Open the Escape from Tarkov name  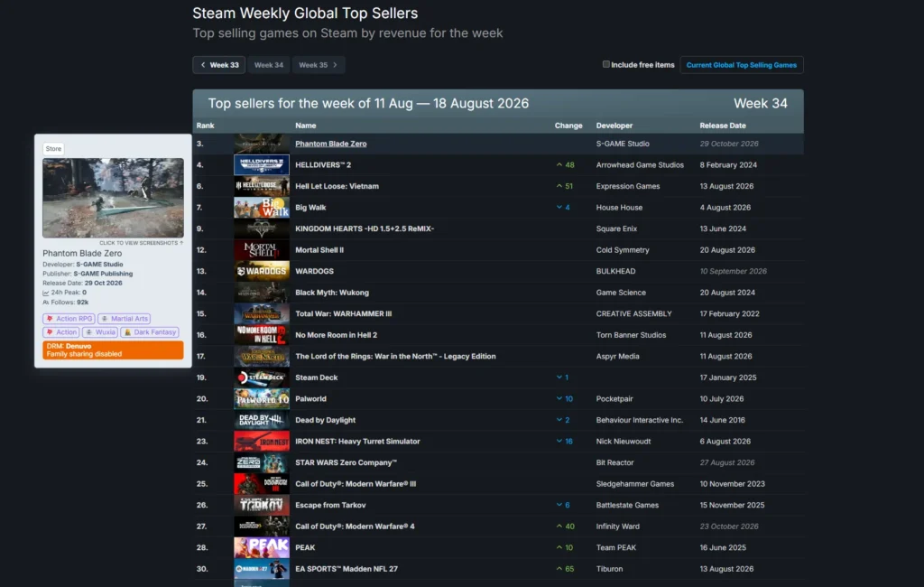pos(330,505)
